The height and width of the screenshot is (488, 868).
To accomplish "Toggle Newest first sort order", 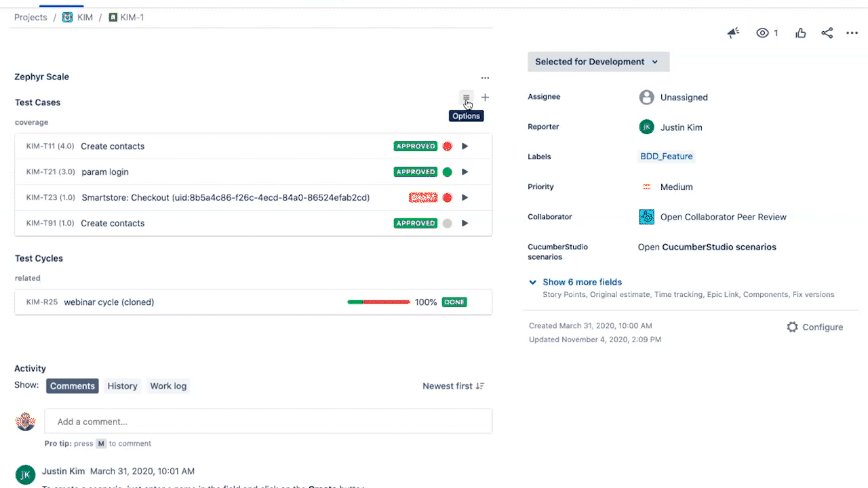I will (453, 386).
